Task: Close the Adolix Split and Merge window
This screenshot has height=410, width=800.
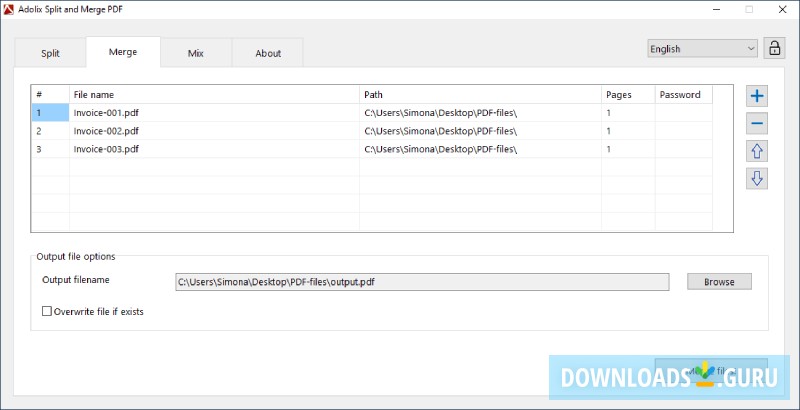Action: pyautogui.click(x=782, y=9)
